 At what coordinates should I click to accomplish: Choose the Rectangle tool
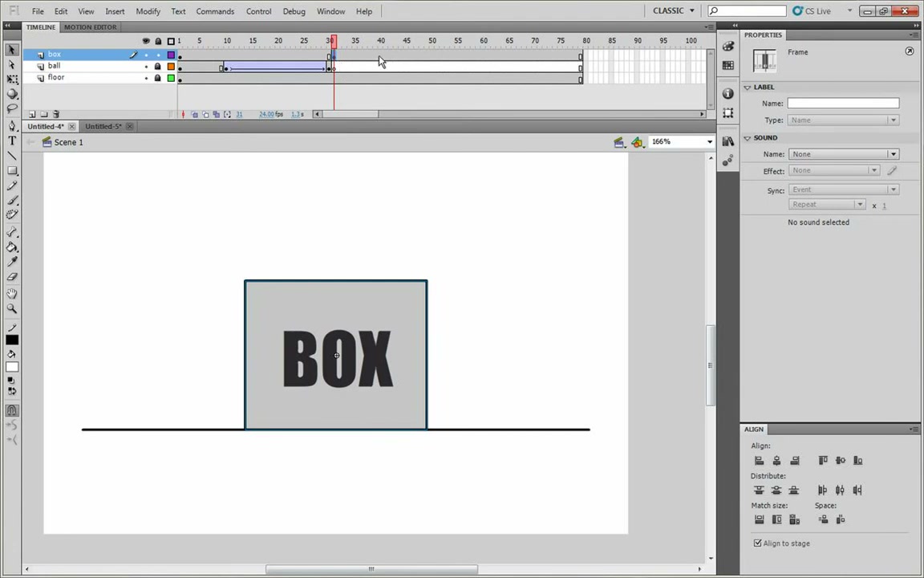(x=12, y=170)
